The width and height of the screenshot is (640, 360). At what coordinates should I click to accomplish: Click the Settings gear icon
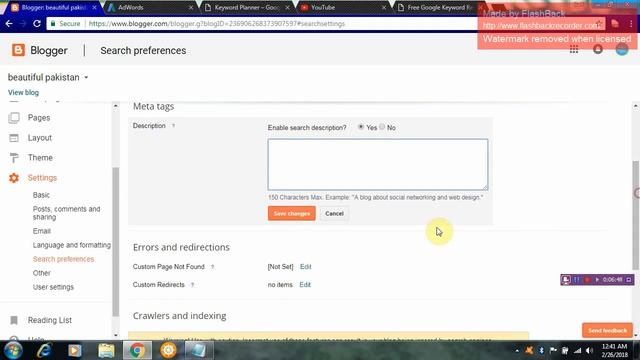point(14,178)
